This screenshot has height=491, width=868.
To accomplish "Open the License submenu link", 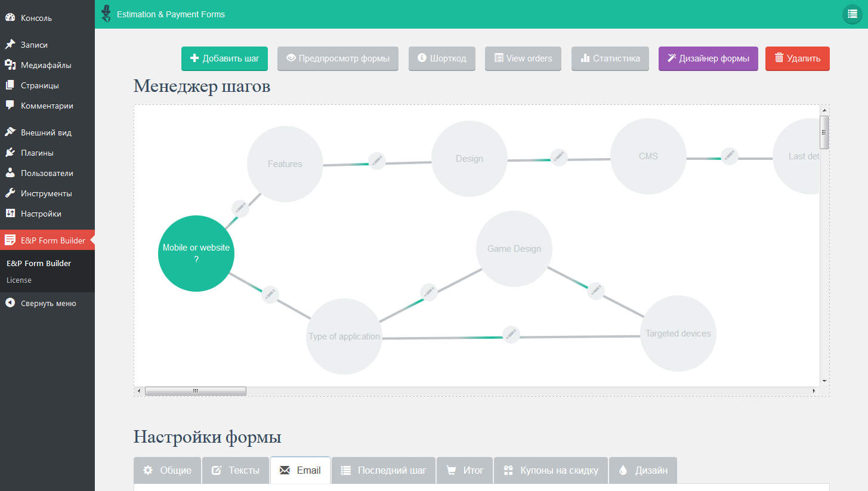I will coord(19,280).
